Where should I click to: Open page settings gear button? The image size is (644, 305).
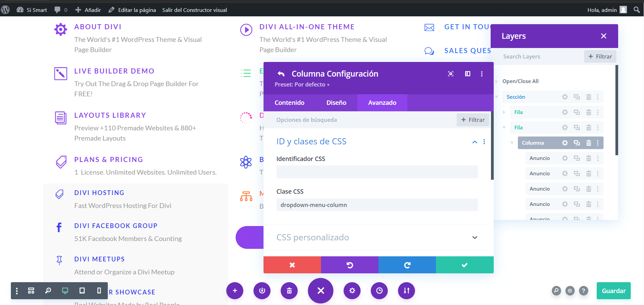pyautogui.click(x=352, y=291)
